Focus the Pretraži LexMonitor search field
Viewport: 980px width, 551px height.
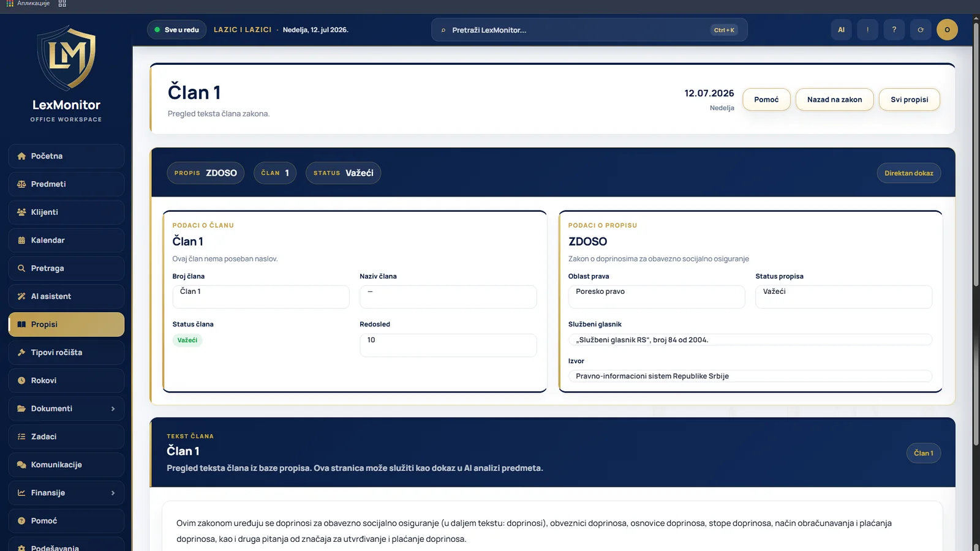589,29
